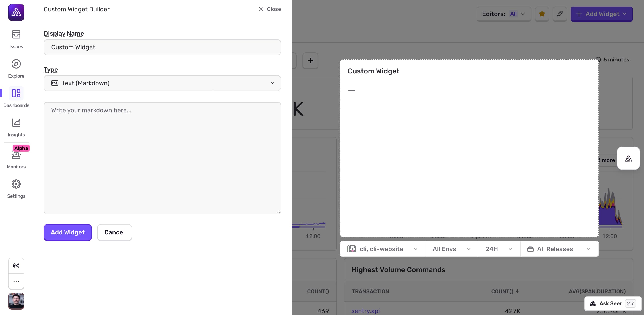Open Settings from the sidebar
The width and height of the screenshot is (644, 315).
coord(16,188)
